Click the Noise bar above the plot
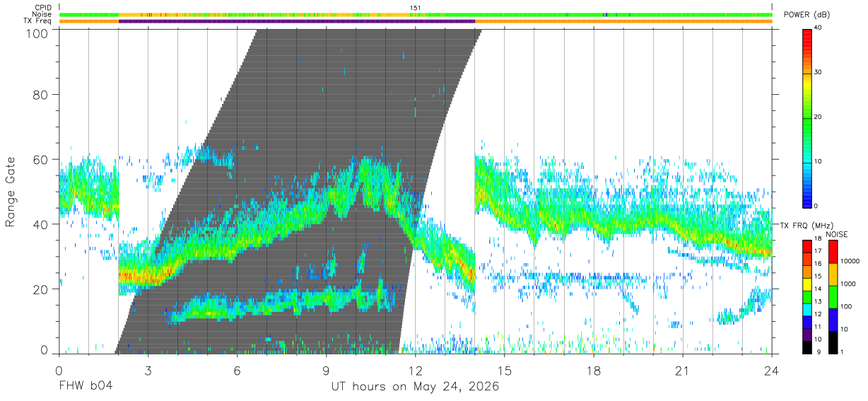 coord(416,14)
